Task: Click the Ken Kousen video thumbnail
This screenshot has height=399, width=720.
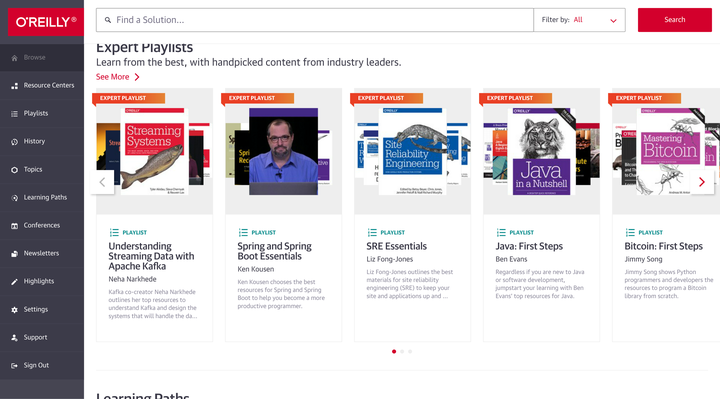Action: [x=283, y=152]
